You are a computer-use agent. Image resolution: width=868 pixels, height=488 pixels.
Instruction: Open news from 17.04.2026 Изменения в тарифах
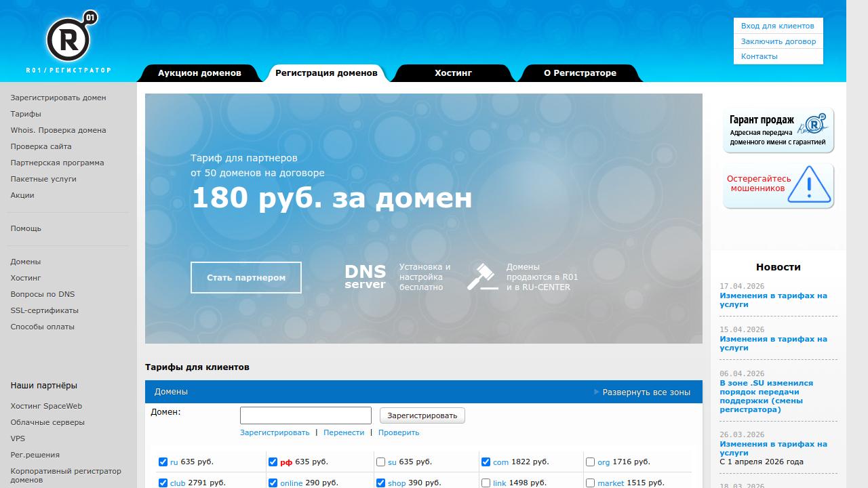(773, 300)
